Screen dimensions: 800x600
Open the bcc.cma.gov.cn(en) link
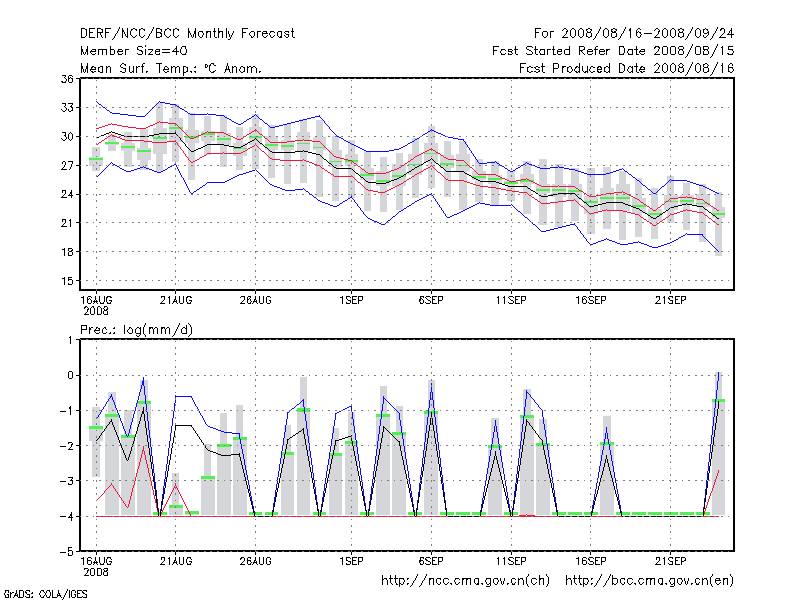pos(650,580)
